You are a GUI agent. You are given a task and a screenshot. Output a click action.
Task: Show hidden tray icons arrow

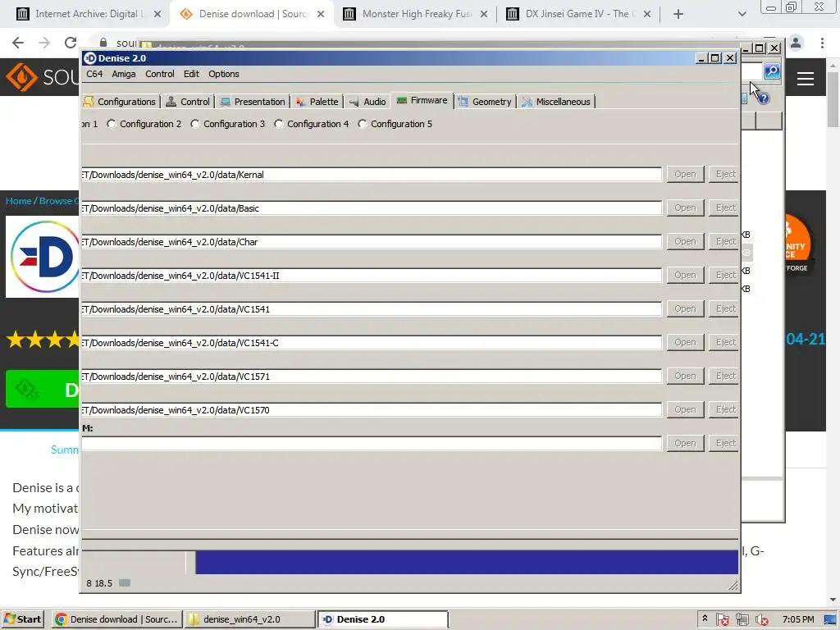pos(705,619)
